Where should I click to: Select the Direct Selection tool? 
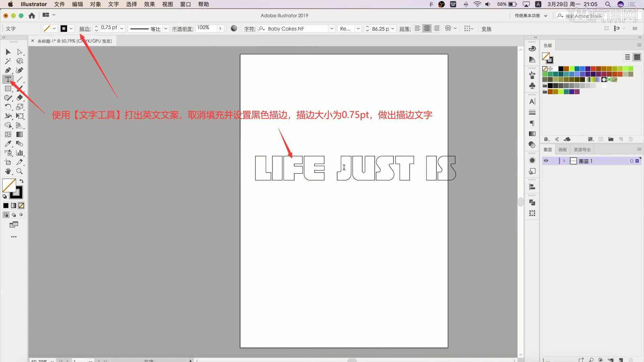click(20, 52)
